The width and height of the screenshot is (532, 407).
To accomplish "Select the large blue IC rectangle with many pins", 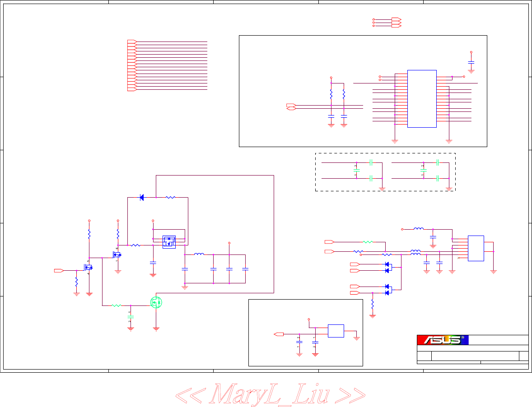I will coord(422,99).
